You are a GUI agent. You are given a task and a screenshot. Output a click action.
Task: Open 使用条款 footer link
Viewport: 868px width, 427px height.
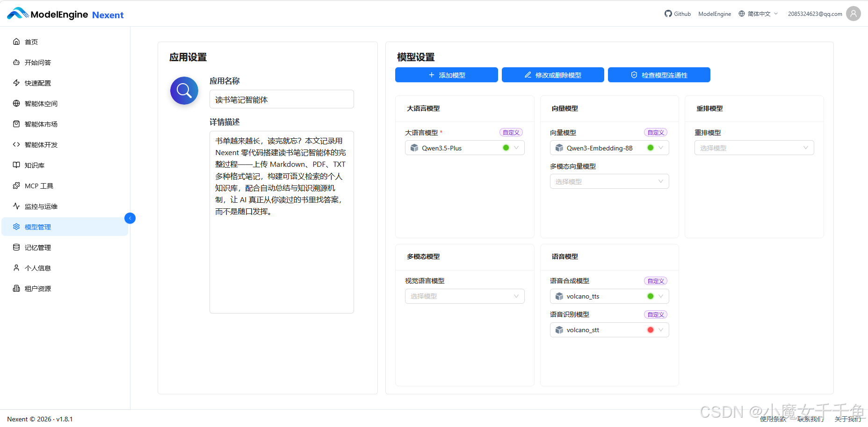click(773, 419)
